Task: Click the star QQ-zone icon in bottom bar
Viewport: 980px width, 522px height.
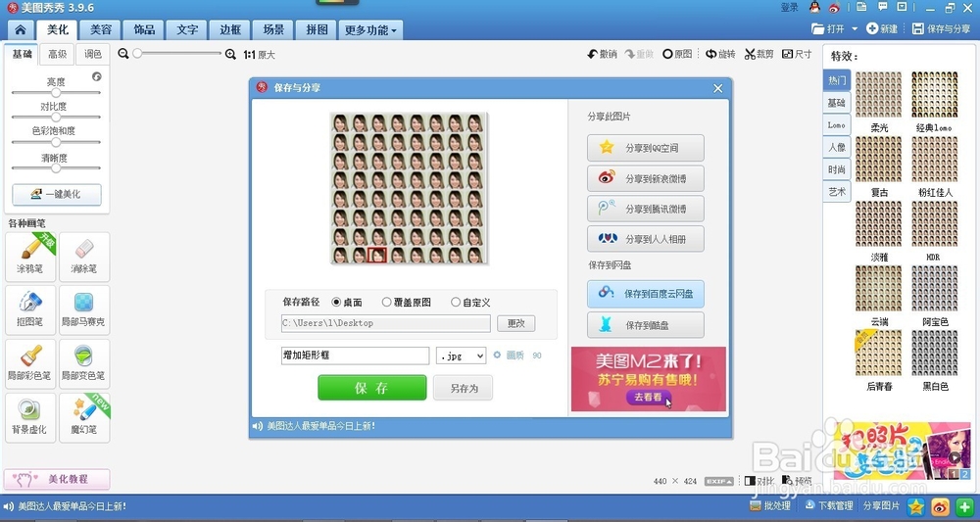Action: pyautogui.click(x=915, y=506)
